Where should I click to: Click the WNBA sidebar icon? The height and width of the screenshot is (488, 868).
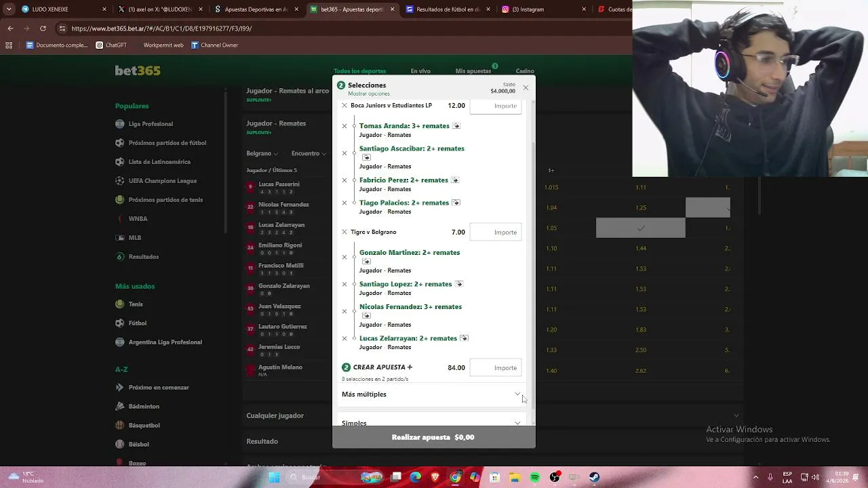point(120,219)
